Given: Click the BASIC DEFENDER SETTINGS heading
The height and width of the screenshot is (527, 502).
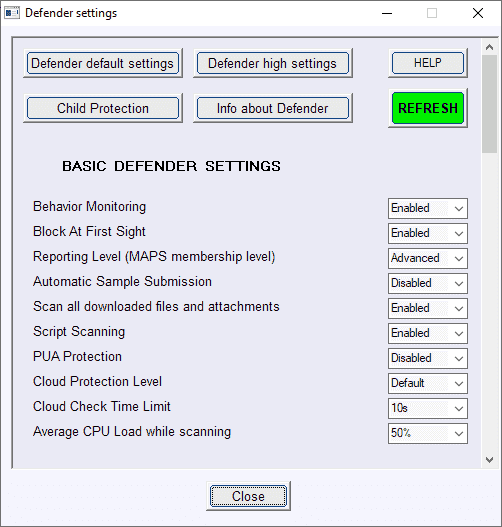Looking at the screenshot, I should pyautogui.click(x=171, y=166).
